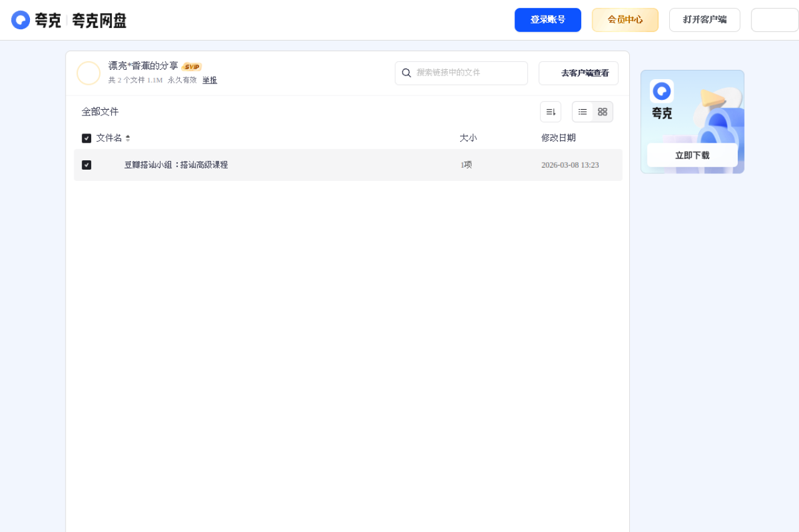Toggle between list and grid view modes

tap(592, 112)
